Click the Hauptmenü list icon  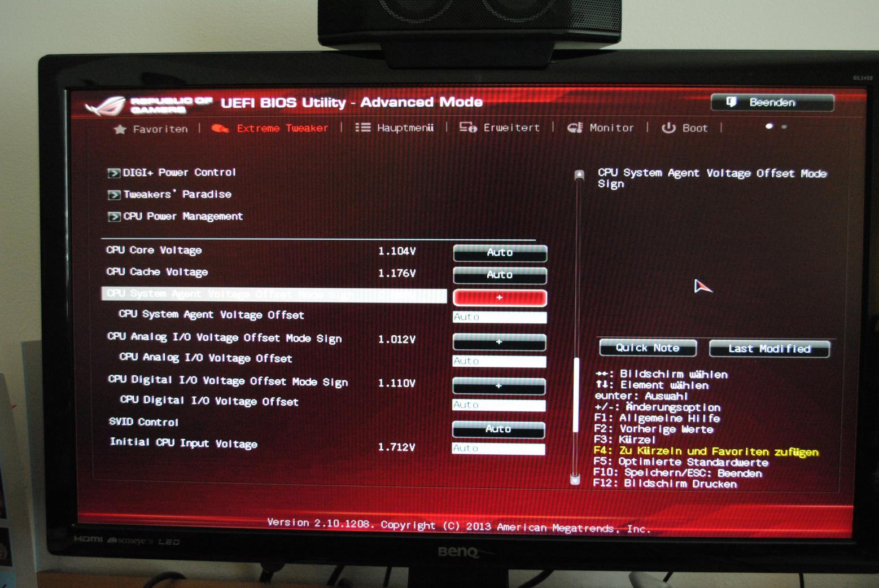[x=362, y=128]
